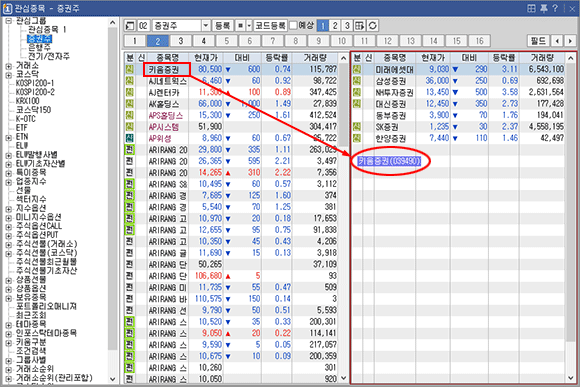Expand the 코스닥 tree node
Image resolution: width=580 pixels, height=387 pixels.
tap(9, 75)
